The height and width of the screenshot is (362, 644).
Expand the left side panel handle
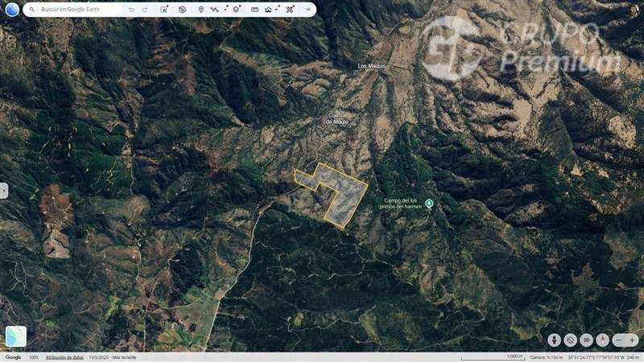point(4,191)
